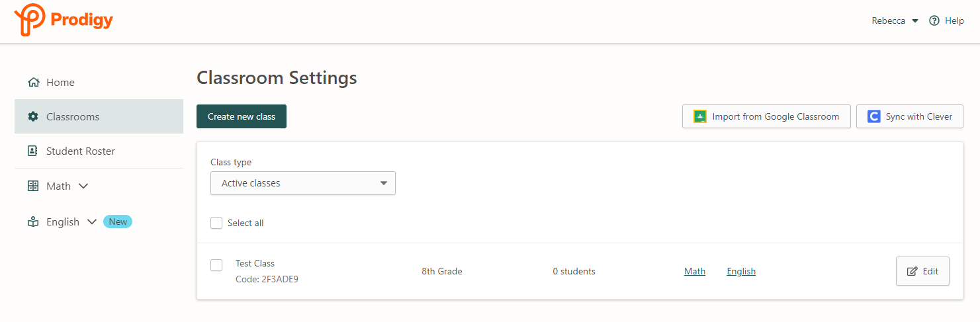
Task: Click the Clever 'C' icon
Action: coord(873,116)
